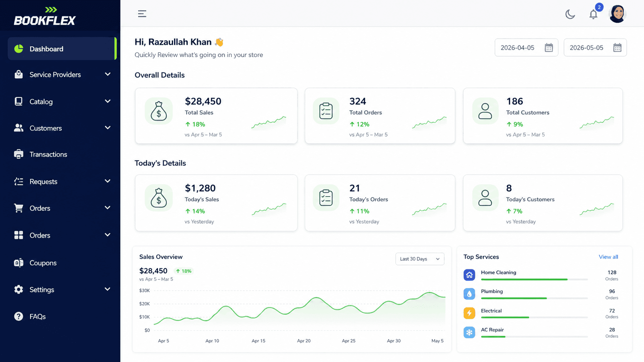Image resolution: width=644 pixels, height=362 pixels.
Task: Click the Plumbing progress bar
Action: [x=534, y=298]
